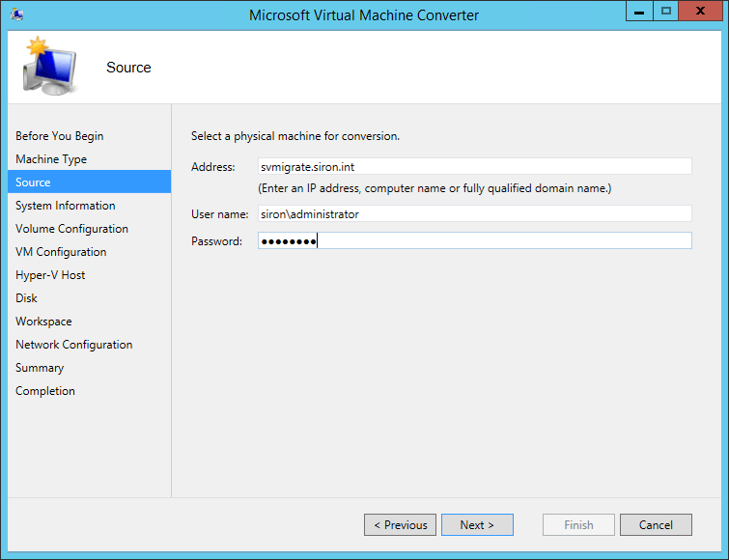The image size is (729, 560).
Task: Focus the Password input field
Action: click(x=475, y=240)
